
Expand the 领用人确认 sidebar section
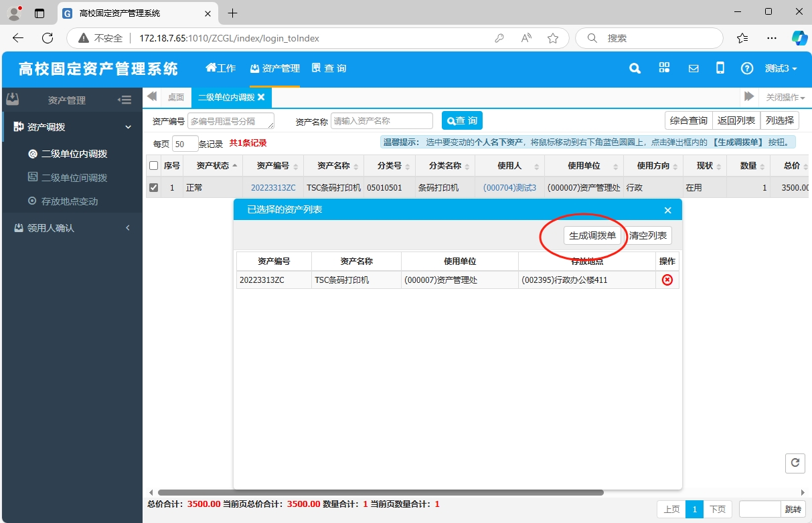(72, 228)
